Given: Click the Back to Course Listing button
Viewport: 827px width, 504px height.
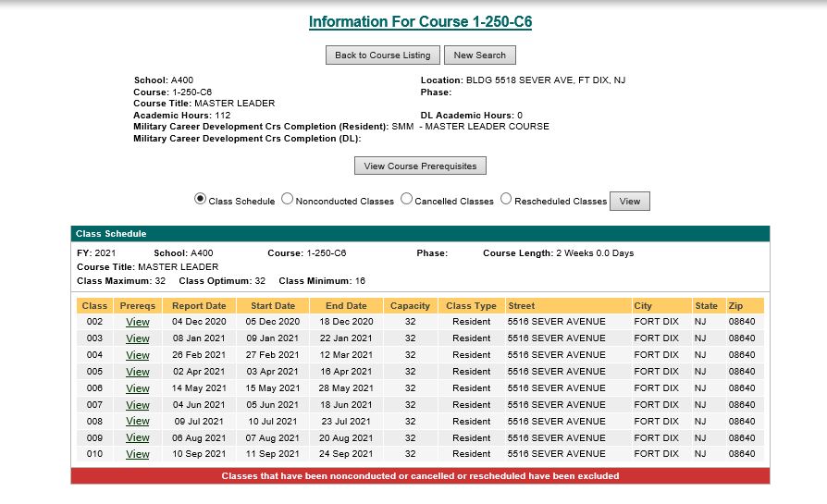Looking at the screenshot, I should [x=383, y=55].
